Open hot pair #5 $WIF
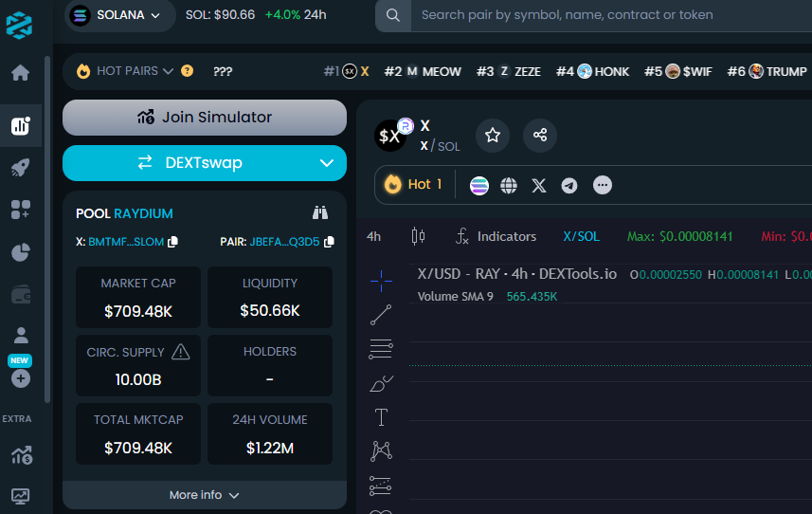Screen dimensions: 812x514 [x=677, y=71]
